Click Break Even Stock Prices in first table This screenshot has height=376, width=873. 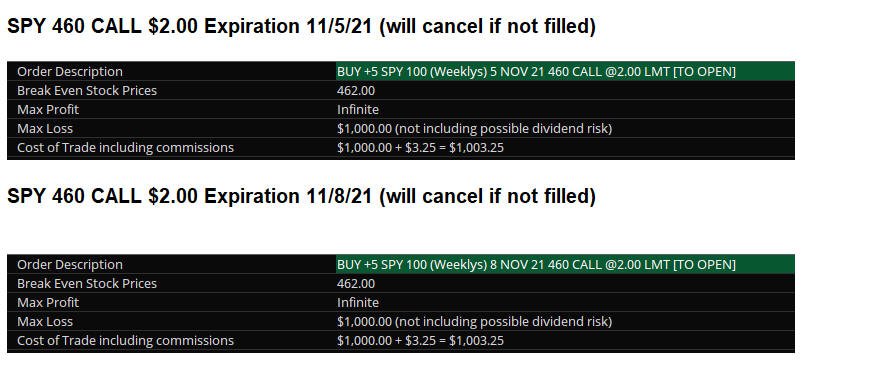coord(87,90)
